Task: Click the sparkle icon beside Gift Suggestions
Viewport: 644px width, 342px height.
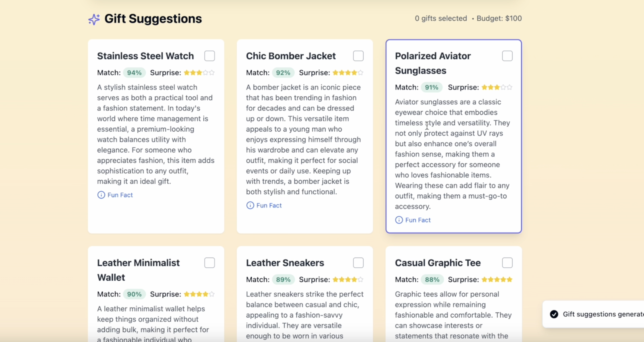Action: click(94, 19)
